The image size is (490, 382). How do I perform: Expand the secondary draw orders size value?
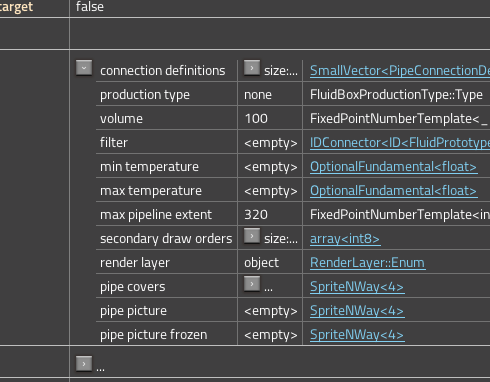pos(252,236)
